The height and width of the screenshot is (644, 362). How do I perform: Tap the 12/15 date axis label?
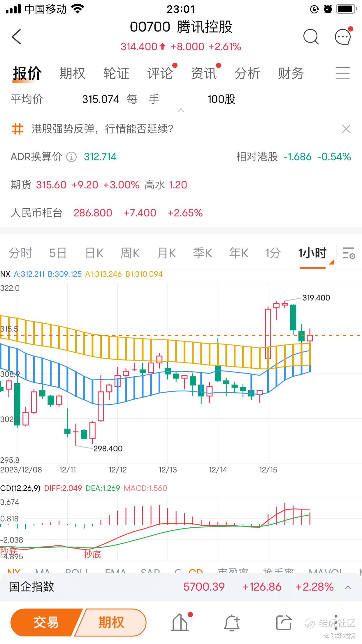pyautogui.click(x=268, y=470)
